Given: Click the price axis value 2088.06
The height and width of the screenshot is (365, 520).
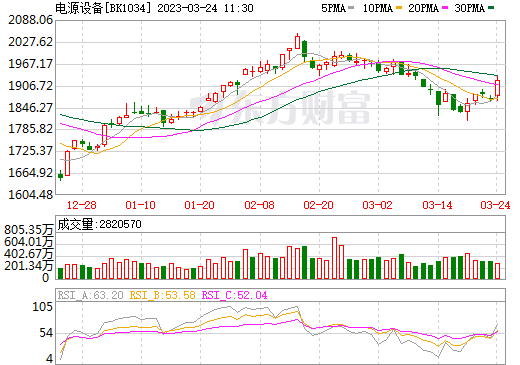Looking at the screenshot, I should (x=30, y=20).
